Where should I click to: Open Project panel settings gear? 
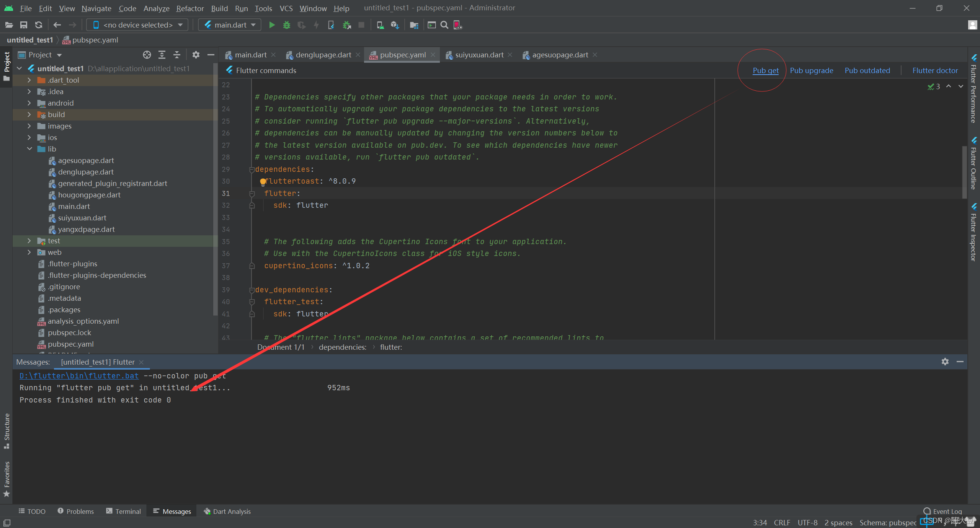coord(196,55)
